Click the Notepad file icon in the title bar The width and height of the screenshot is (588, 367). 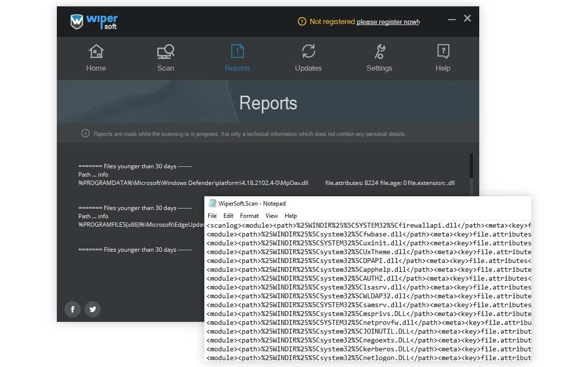tap(212, 203)
